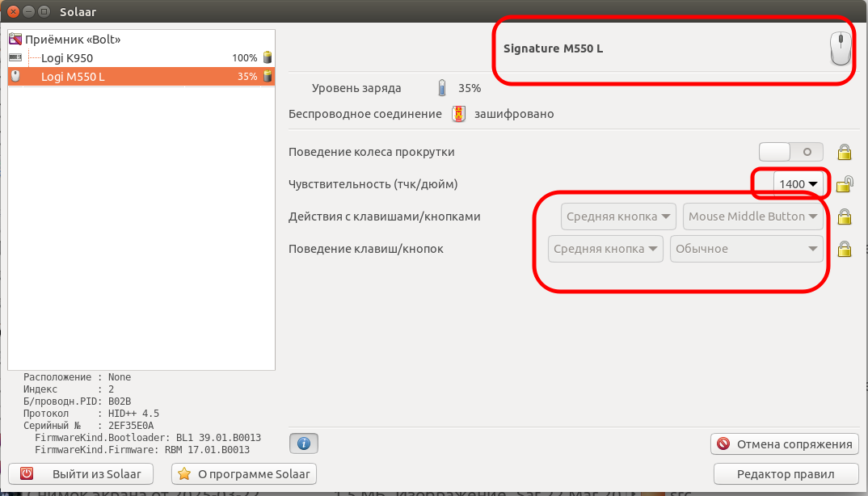
Task: Click Расположение : None line
Action: pyautogui.click(x=77, y=377)
